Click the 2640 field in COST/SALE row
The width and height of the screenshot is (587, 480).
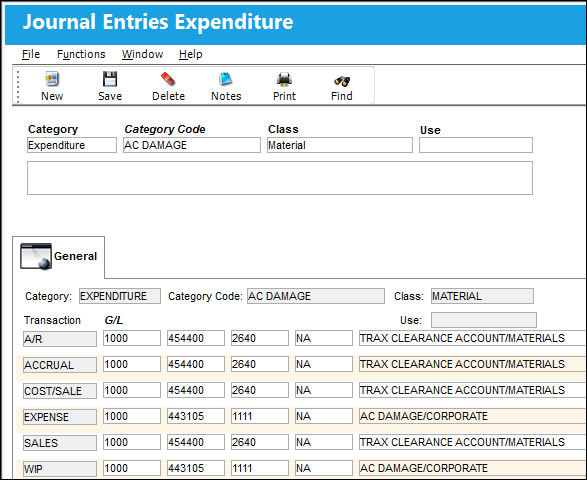[260, 390]
